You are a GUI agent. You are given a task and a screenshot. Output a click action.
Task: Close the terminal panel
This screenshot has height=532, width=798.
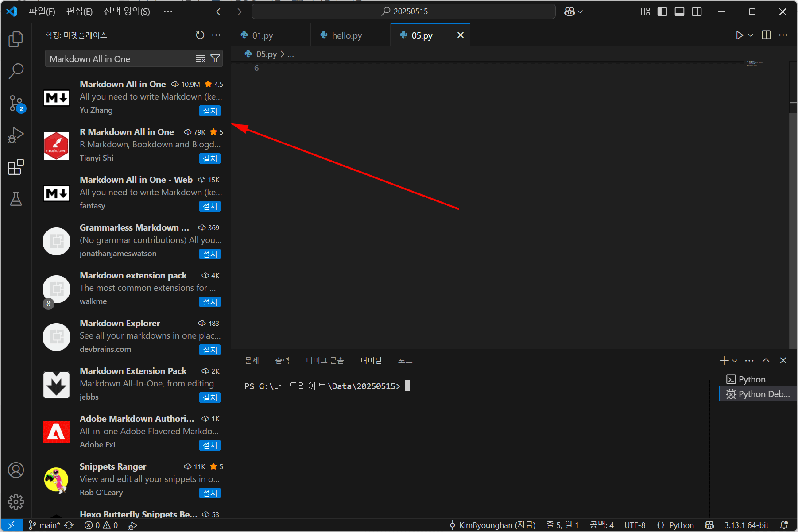coord(783,360)
